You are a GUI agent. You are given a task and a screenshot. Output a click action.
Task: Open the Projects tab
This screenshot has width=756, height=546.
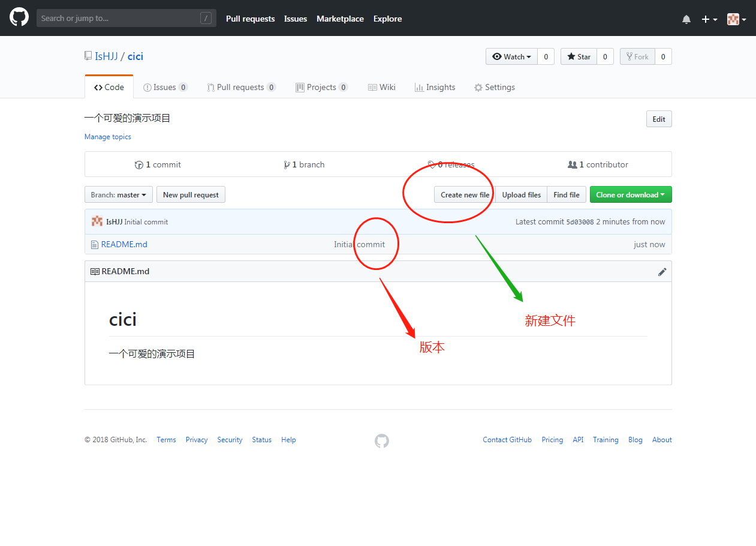(322, 87)
